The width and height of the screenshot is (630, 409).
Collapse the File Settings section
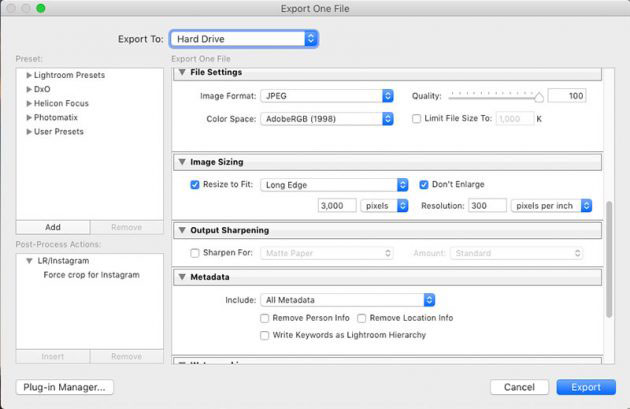coord(182,72)
